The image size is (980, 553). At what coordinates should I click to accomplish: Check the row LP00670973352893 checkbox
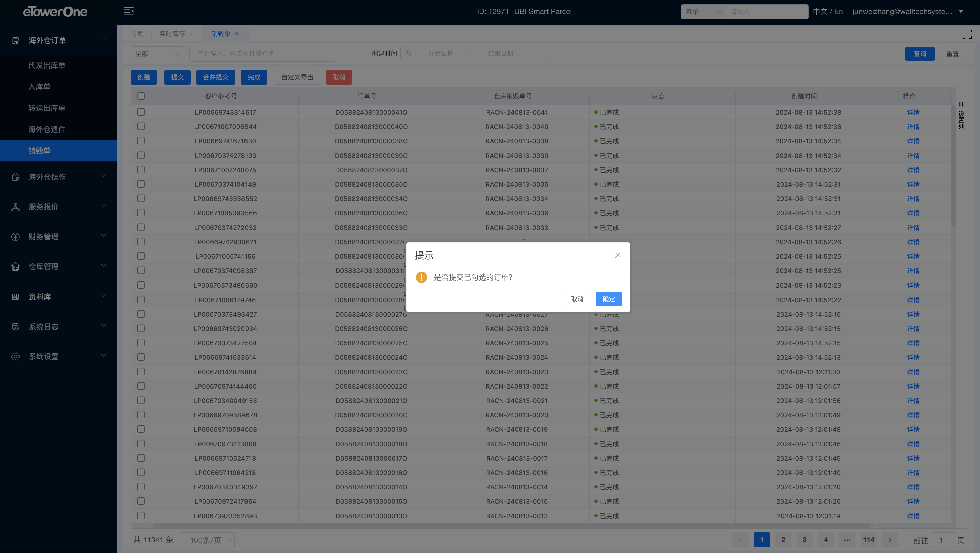point(141,516)
